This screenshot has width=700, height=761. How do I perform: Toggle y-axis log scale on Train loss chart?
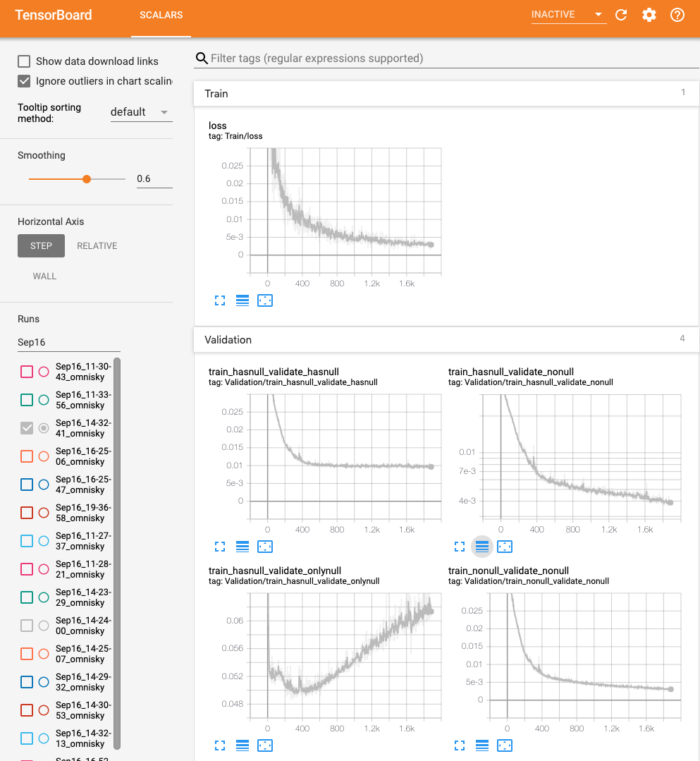[242, 301]
